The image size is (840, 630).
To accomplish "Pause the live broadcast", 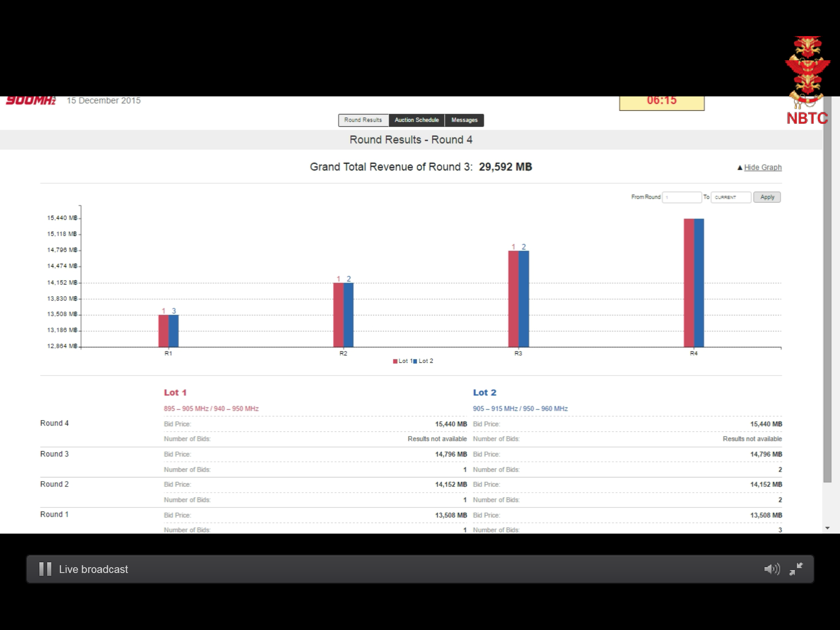I will [45, 569].
